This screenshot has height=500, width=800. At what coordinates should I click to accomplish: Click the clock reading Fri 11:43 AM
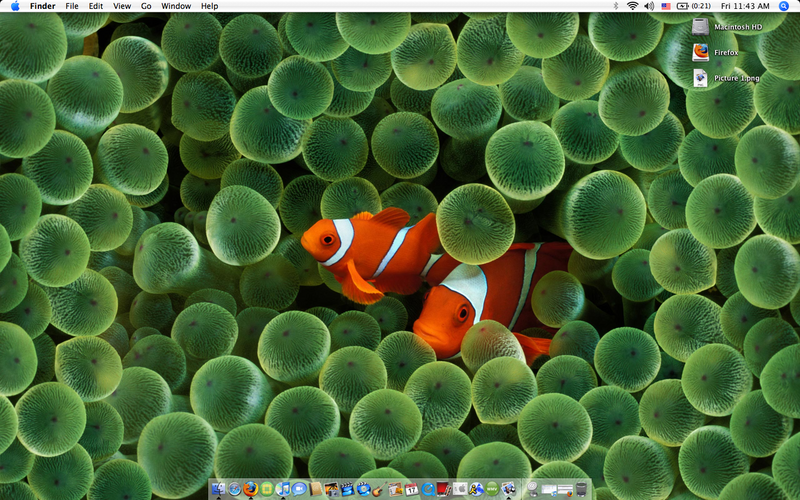(x=745, y=6)
